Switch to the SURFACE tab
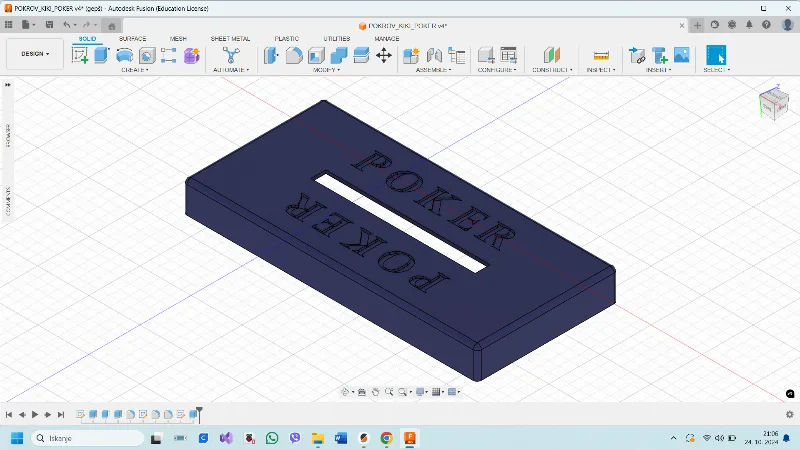 click(133, 39)
